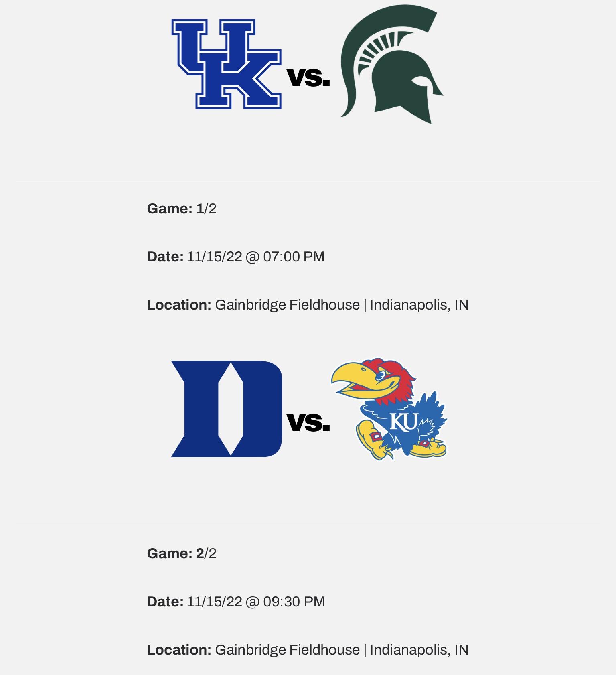
Task: Click the bold Location label for game two
Action: coord(179,650)
